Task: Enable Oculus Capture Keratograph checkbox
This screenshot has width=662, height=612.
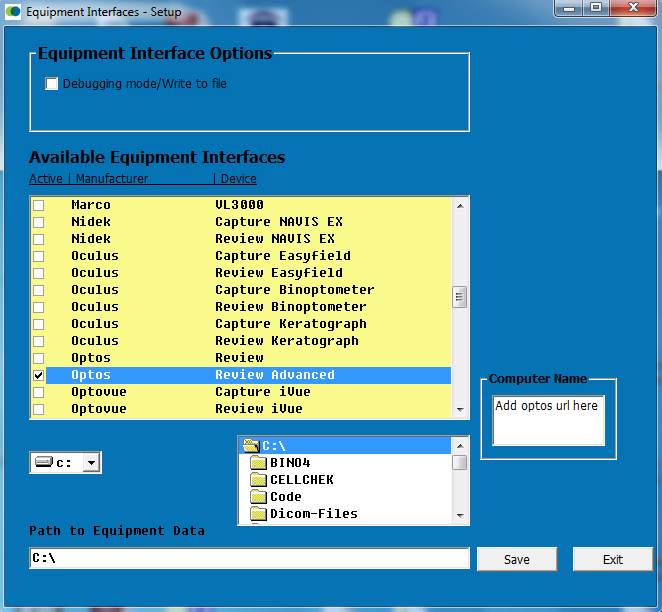Action: click(38, 324)
